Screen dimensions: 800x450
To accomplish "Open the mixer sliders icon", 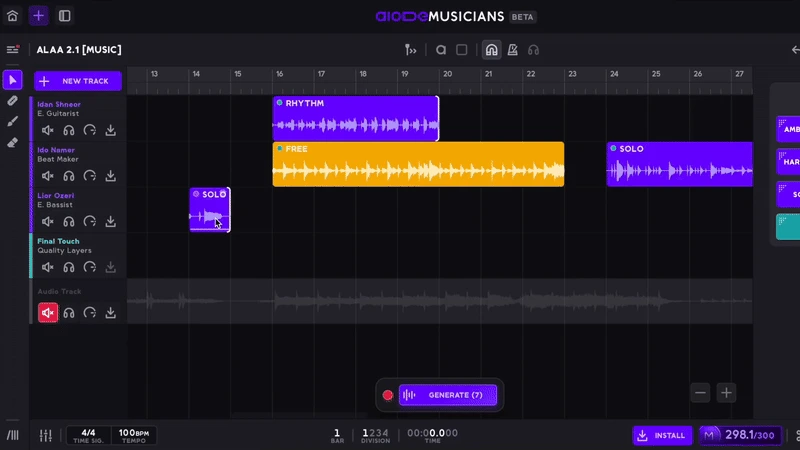I will coord(45,435).
